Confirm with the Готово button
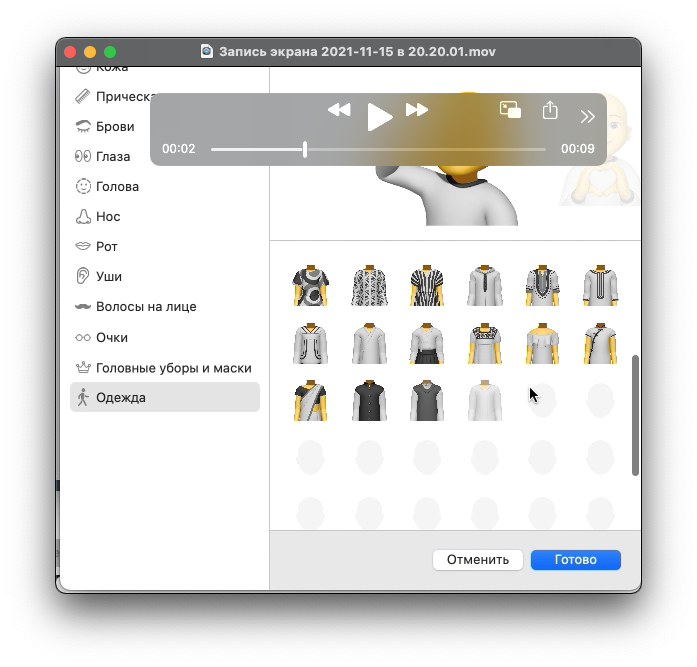The height and width of the screenshot is (667, 697). coord(576,559)
